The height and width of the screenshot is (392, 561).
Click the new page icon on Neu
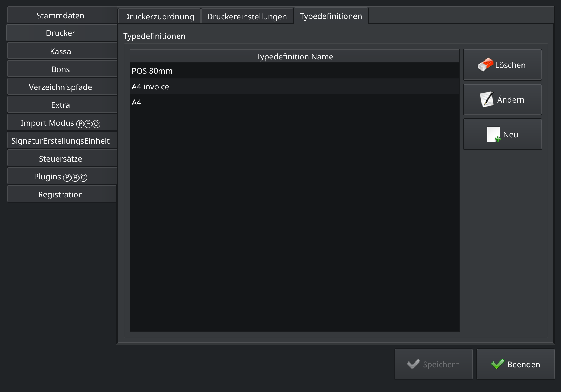[x=494, y=134]
